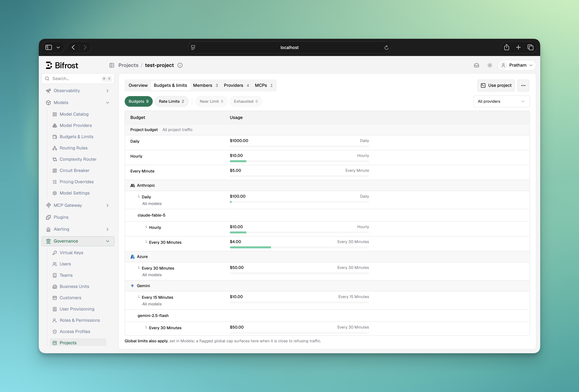Viewport: 579px width, 392px height.
Task: Switch to the Providers tab
Action: pyautogui.click(x=236, y=85)
